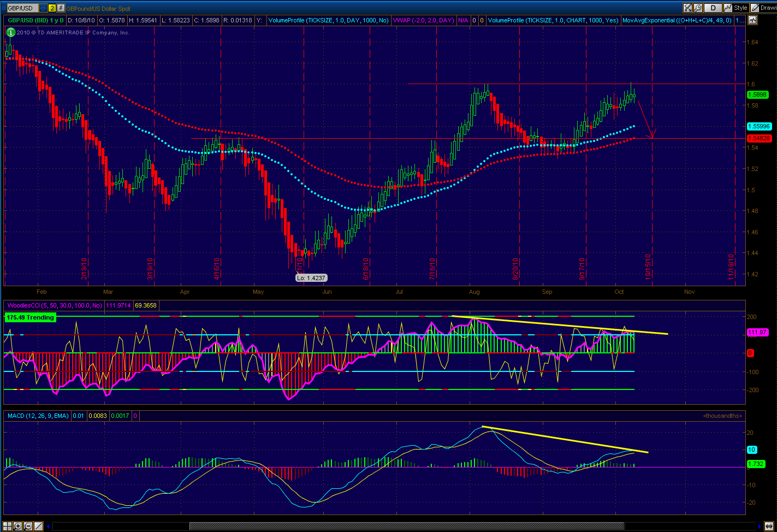Click the hash grid button beside the symbol

pos(61,8)
